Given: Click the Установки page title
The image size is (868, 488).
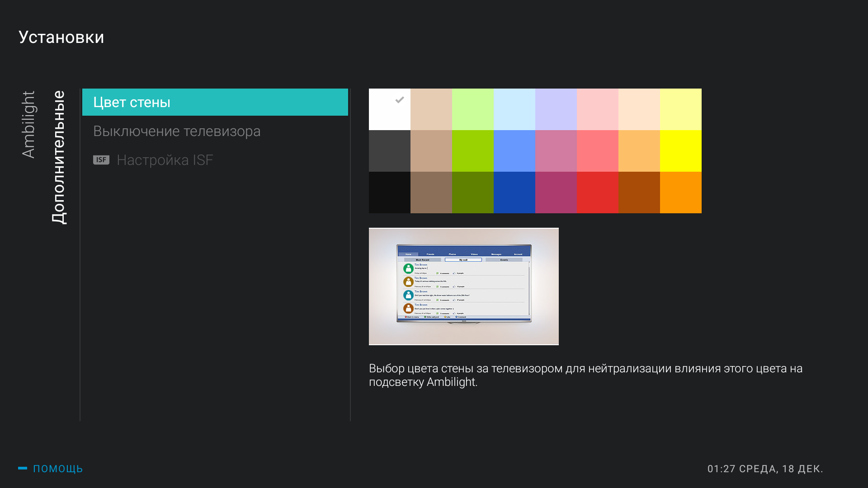Looking at the screenshot, I should click(x=61, y=38).
